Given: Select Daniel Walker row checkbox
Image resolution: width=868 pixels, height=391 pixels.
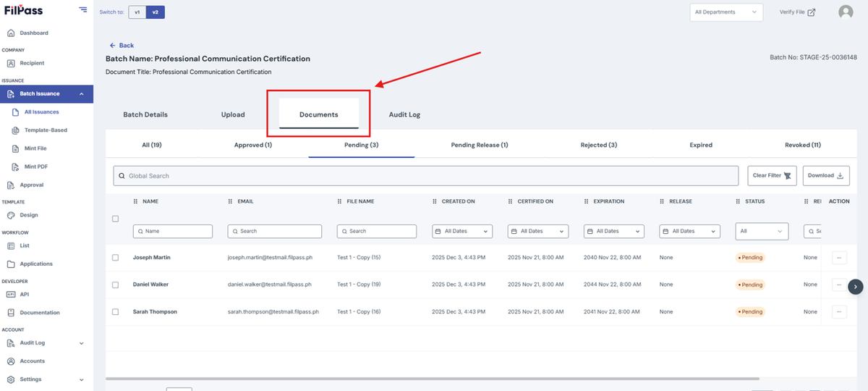Looking at the screenshot, I should (x=115, y=285).
